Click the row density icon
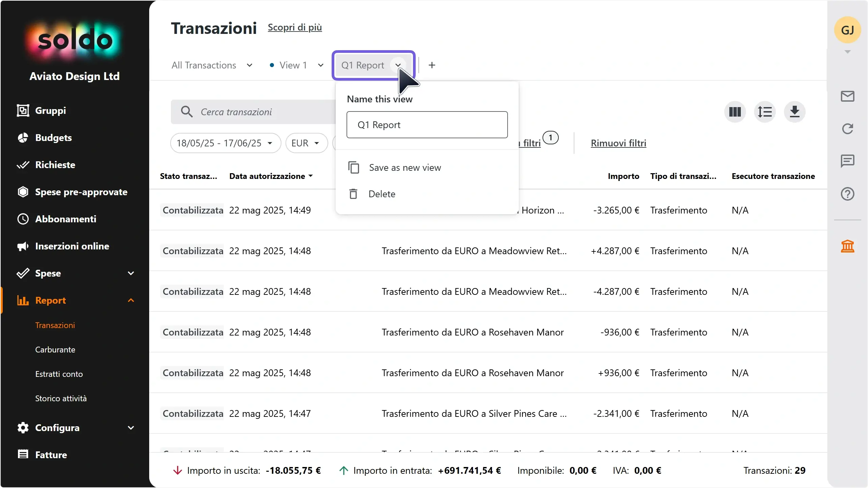This screenshot has height=488, width=868. point(765,112)
